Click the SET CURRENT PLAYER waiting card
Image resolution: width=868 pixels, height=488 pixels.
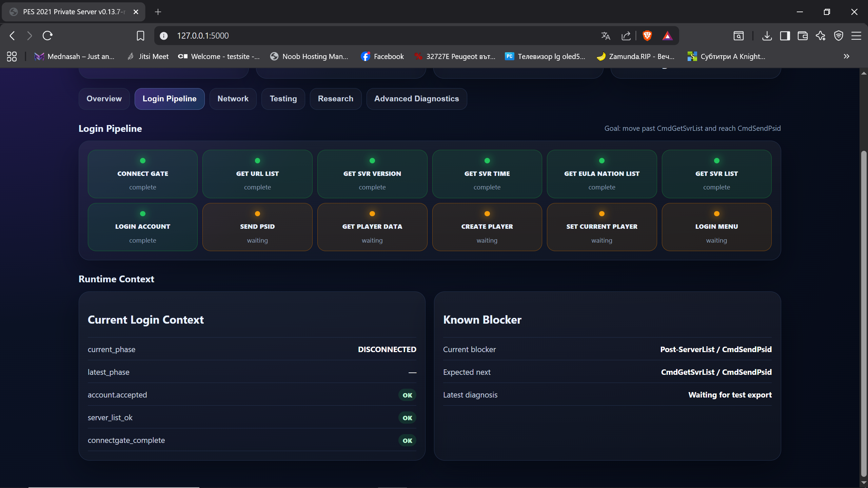pos(602,227)
